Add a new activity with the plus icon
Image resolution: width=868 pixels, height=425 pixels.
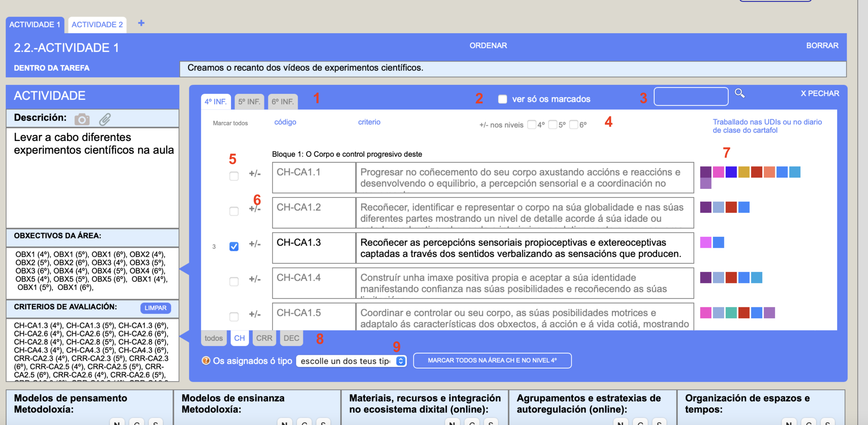[x=141, y=23]
